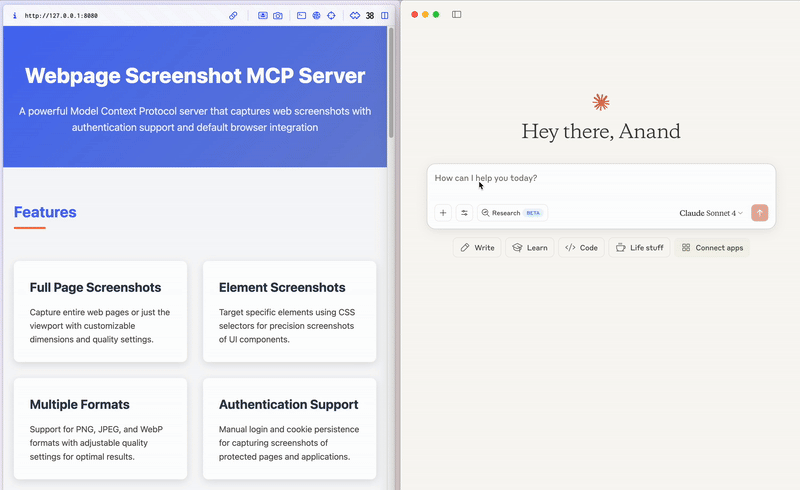Click the plus attachment button
The height and width of the screenshot is (490, 800).
pyautogui.click(x=443, y=213)
